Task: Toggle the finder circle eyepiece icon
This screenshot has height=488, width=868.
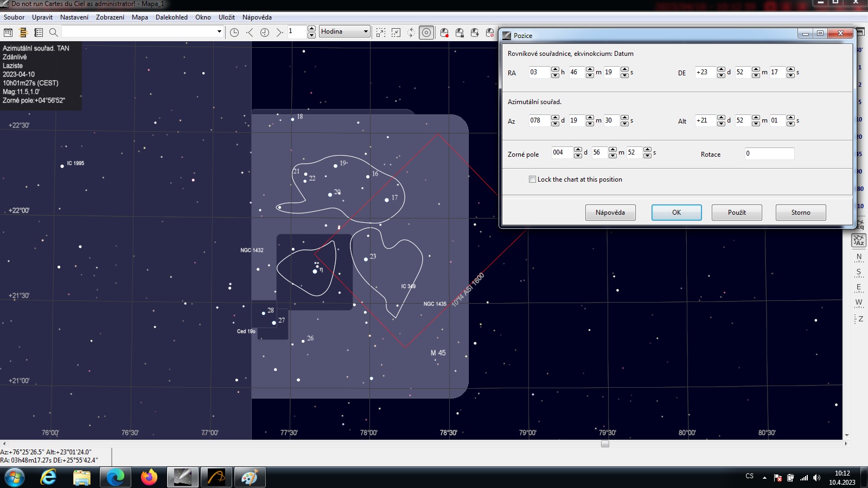Action: pyautogui.click(x=426, y=33)
